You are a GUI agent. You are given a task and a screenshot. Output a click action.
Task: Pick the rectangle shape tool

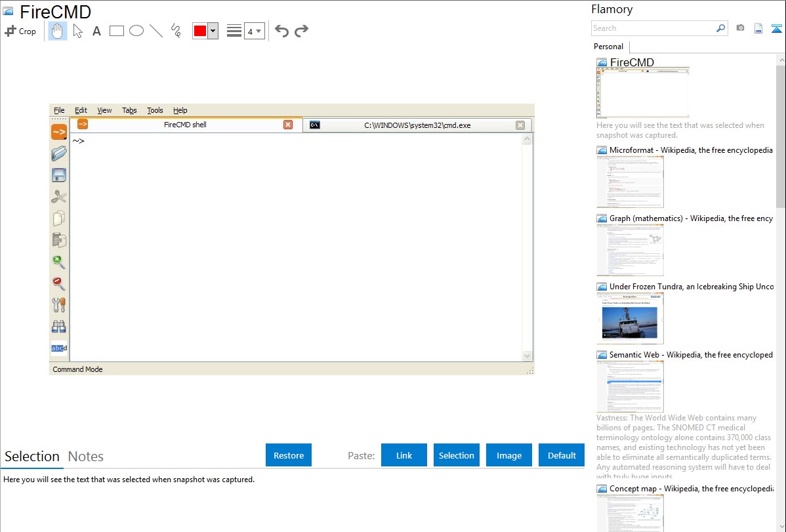(116, 31)
